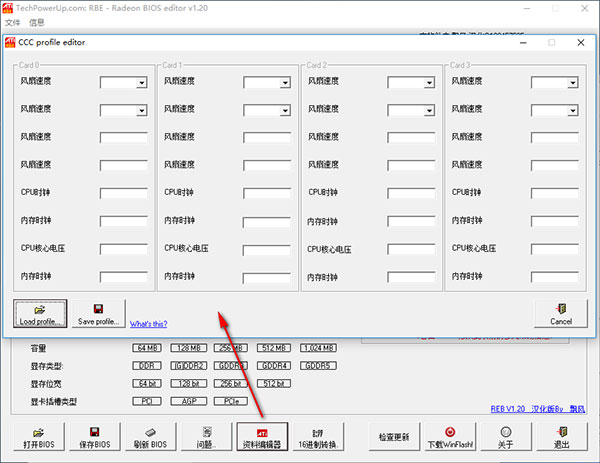
Task: Click Card 1 fourth 风扇速度 input field
Action: (267, 165)
